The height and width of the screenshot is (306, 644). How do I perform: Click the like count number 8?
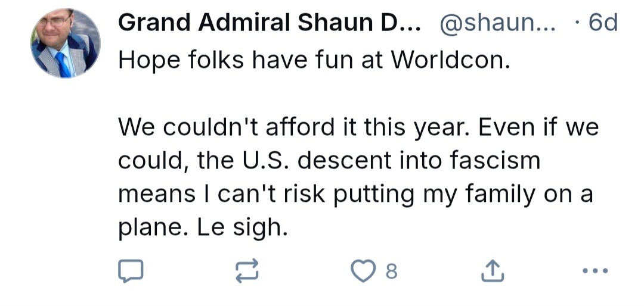(392, 271)
